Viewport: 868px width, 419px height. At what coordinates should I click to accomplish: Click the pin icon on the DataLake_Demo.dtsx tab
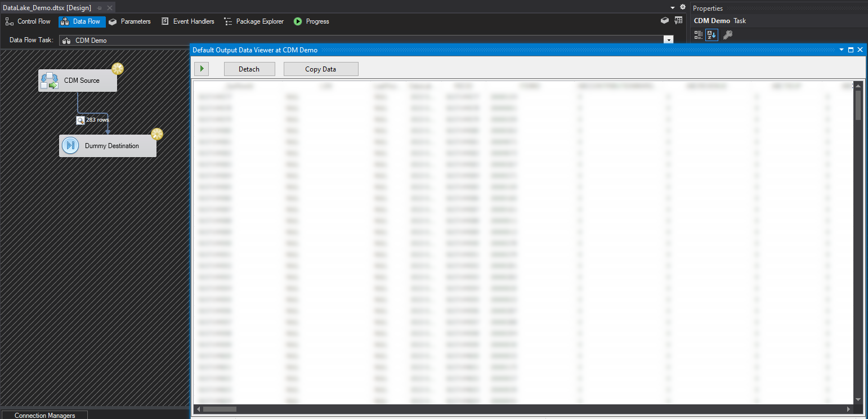[x=99, y=8]
